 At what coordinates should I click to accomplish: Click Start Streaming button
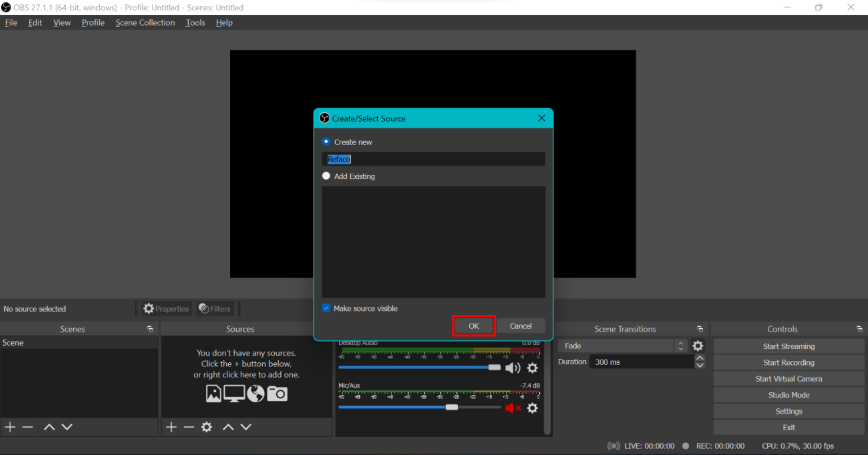tap(789, 346)
